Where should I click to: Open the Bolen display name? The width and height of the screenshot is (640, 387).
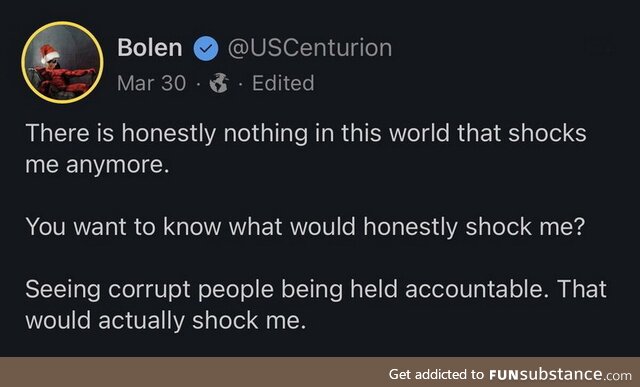[149, 48]
